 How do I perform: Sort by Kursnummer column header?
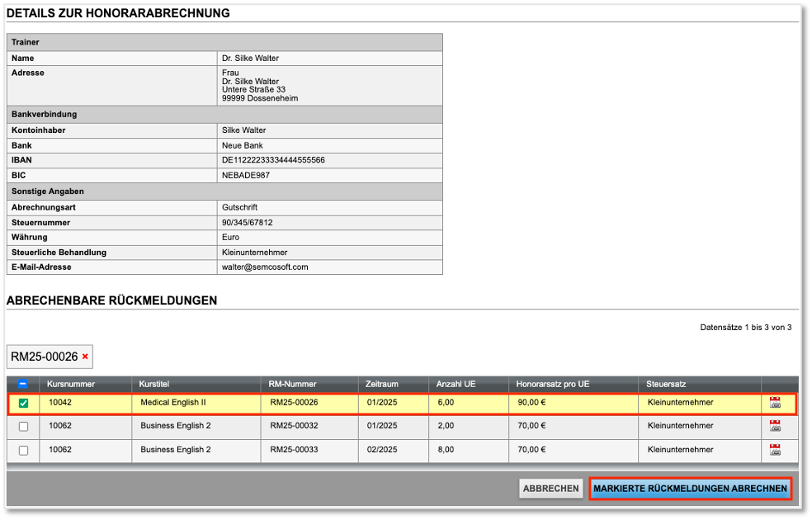(x=71, y=384)
